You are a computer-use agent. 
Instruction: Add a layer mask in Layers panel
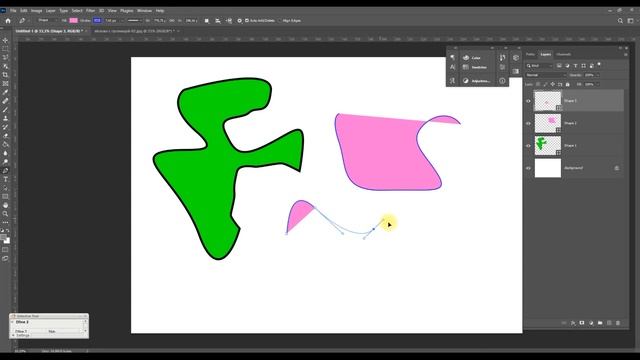point(582,323)
